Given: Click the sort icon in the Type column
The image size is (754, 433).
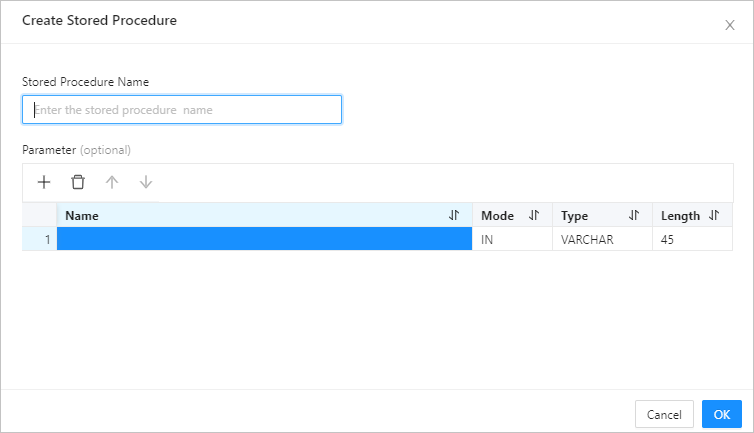Looking at the screenshot, I should pos(634,215).
